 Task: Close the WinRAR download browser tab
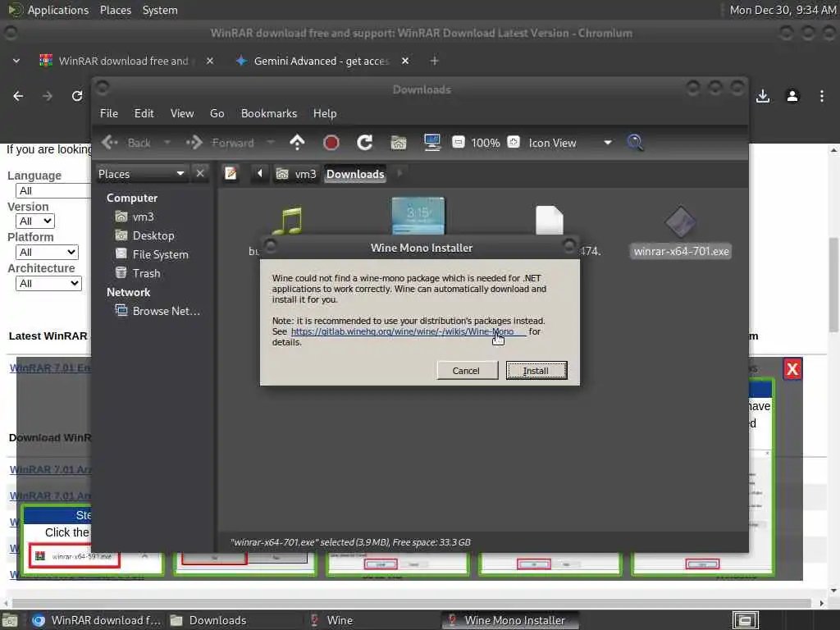coord(210,61)
